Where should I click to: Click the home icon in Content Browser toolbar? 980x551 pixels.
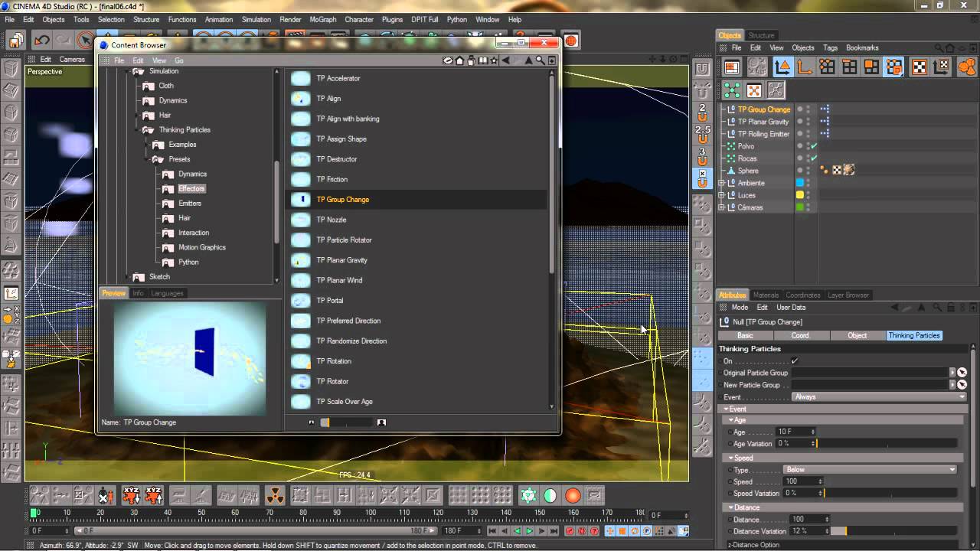[x=460, y=60]
